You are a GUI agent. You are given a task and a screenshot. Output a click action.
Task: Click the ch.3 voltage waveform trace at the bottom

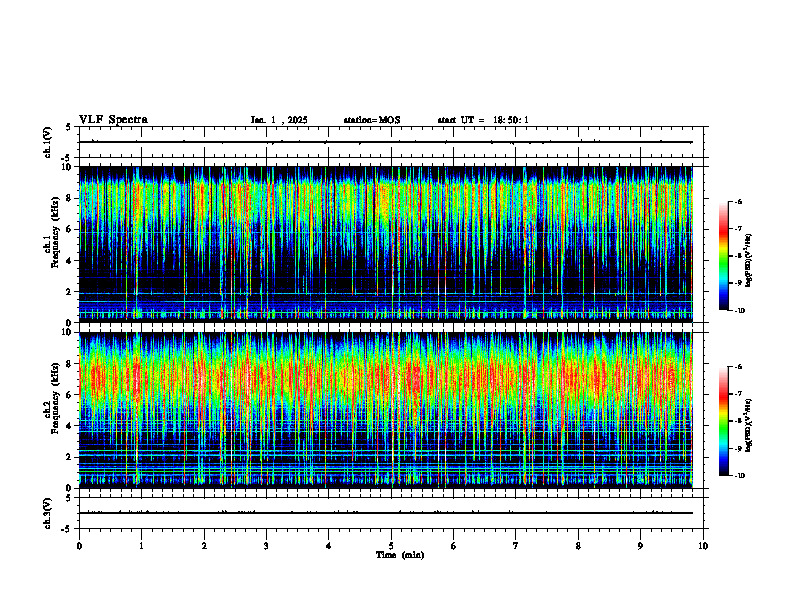386,513
